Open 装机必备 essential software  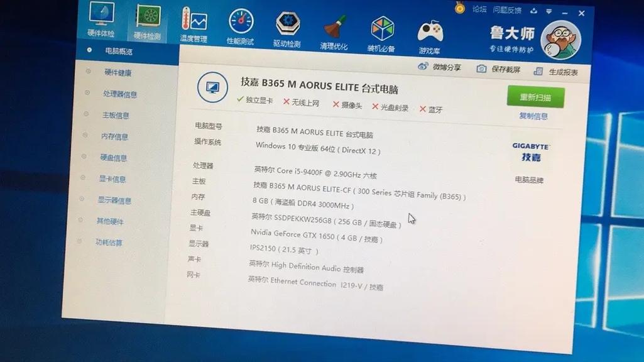click(381, 35)
